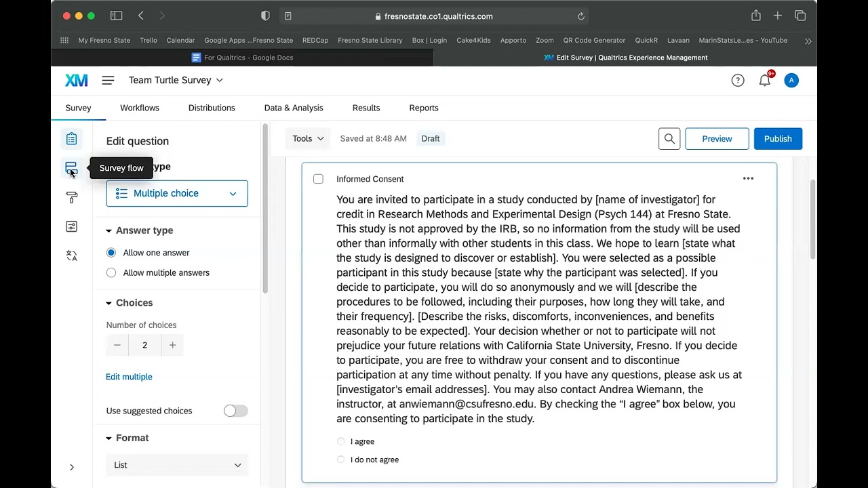Viewport: 868px width, 488px height.
Task: Open the Zoom bookmark
Action: tap(545, 41)
